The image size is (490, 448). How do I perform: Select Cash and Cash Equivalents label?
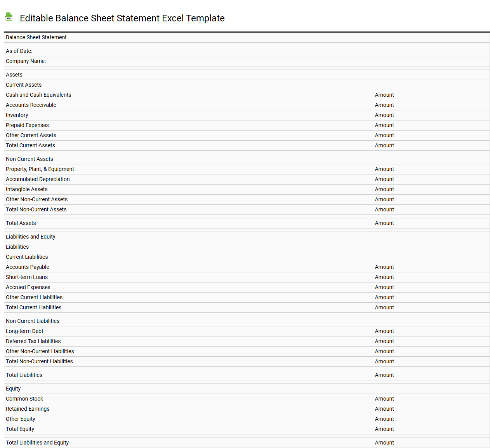coord(38,95)
